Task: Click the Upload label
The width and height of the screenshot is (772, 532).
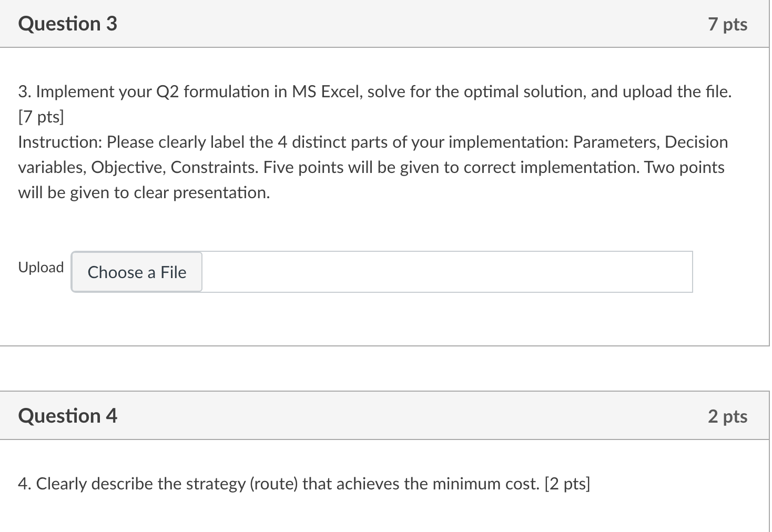Action: (x=41, y=268)
